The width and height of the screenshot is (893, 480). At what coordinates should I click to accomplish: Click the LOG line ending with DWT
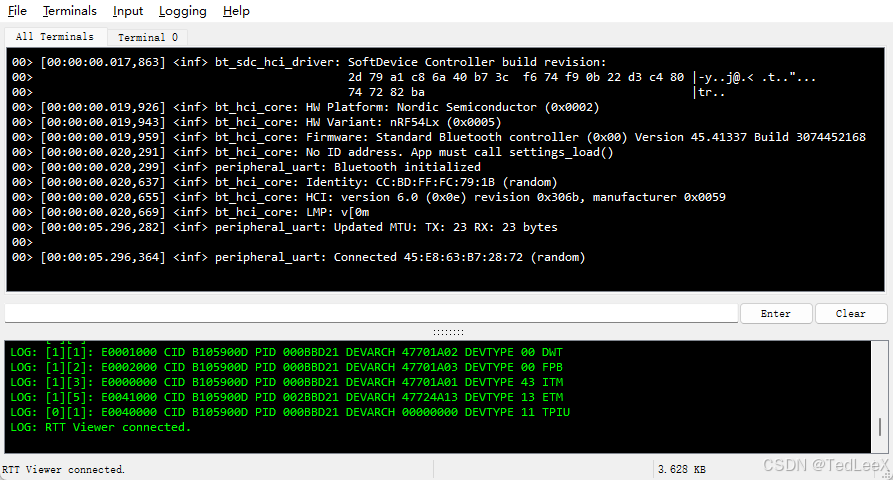tap(286, 352)
